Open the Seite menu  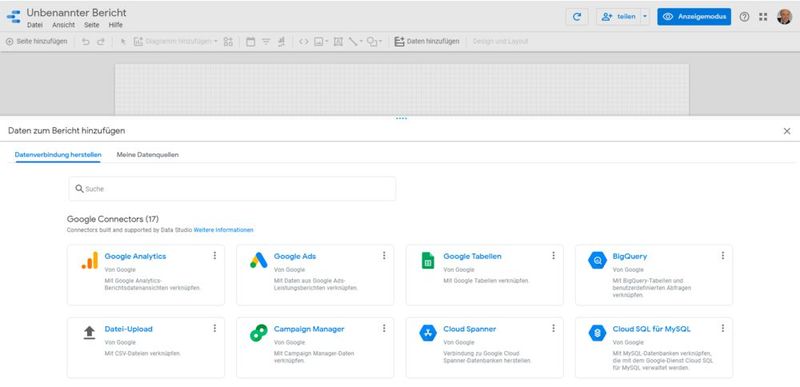pos(92,25)
